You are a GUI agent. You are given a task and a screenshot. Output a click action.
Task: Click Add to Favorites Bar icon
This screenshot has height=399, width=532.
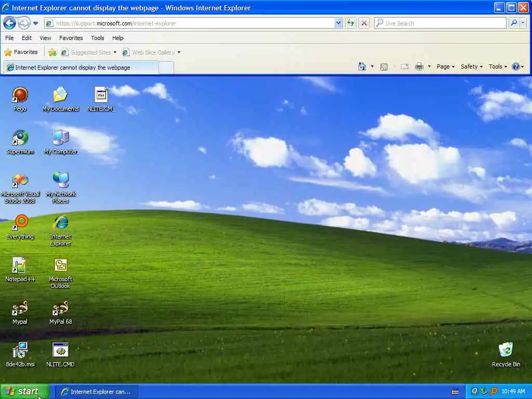52,52
